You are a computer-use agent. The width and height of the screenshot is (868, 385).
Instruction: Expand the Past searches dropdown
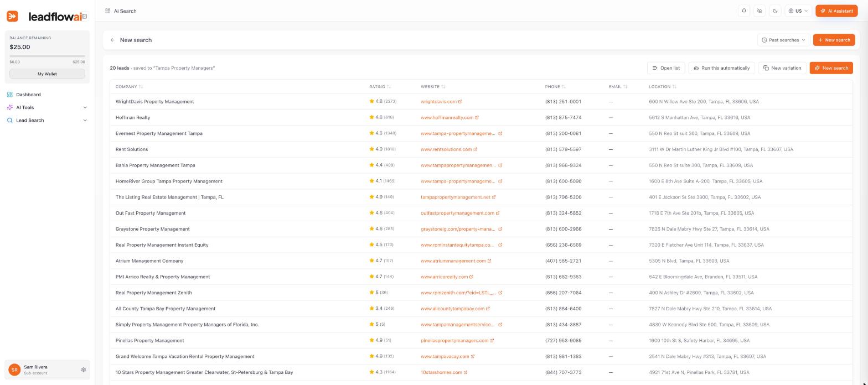(783, 40)
